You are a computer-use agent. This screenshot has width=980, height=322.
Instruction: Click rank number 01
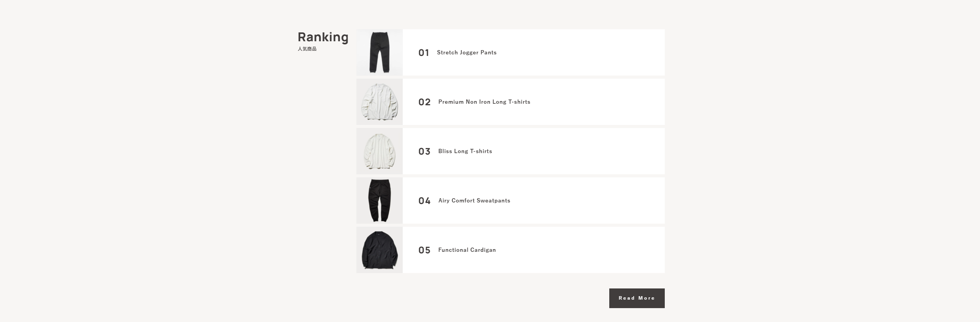click(x=424, y=53)
